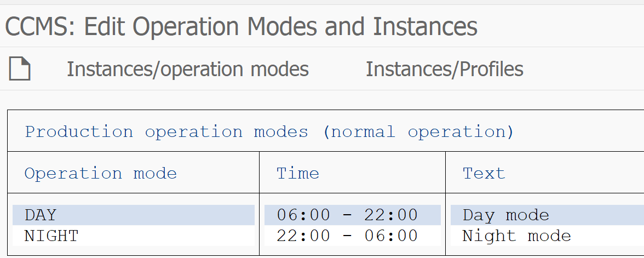
Task: Open Instances/operation modes view
Action: pos(188,69)
